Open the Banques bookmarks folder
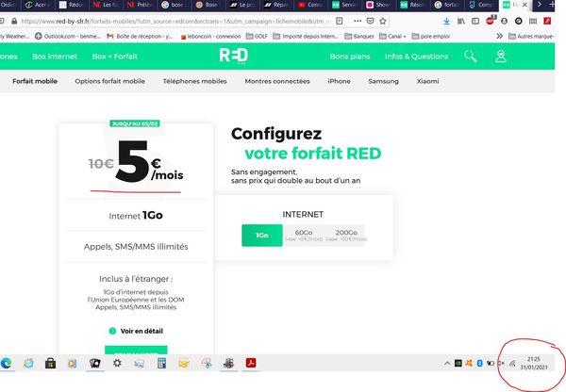This screenshot has height=392, width=566. tap(358, 36)
